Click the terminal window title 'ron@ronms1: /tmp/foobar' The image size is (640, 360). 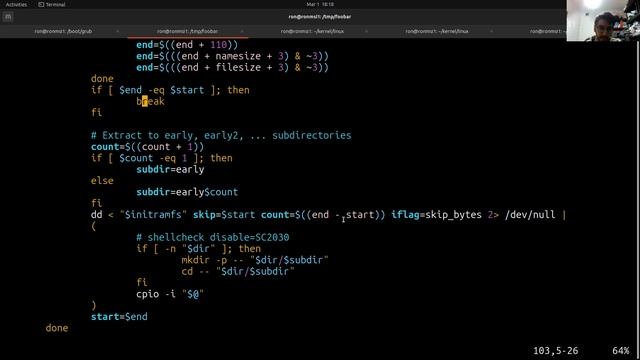click(320, 17)
